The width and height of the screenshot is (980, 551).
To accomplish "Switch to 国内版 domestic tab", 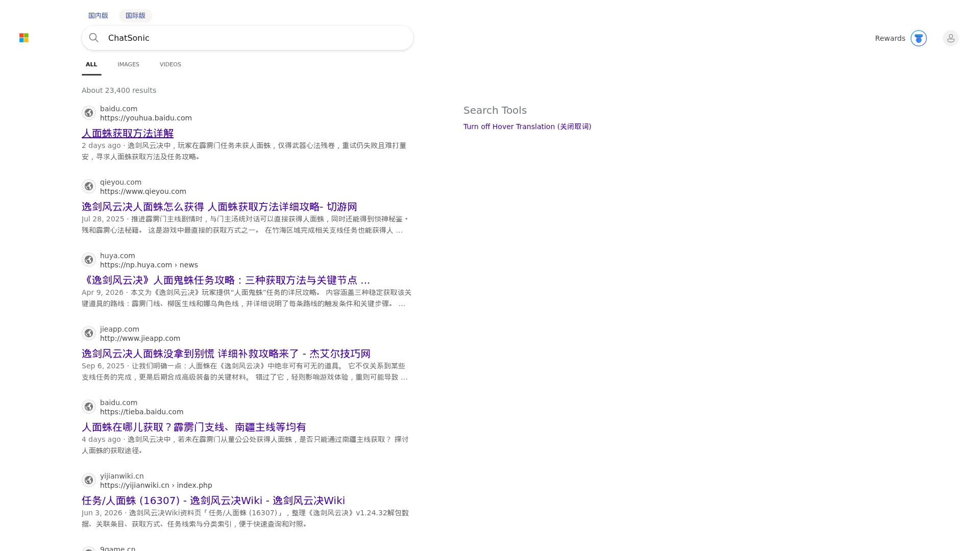I will (x=98, y=16).
